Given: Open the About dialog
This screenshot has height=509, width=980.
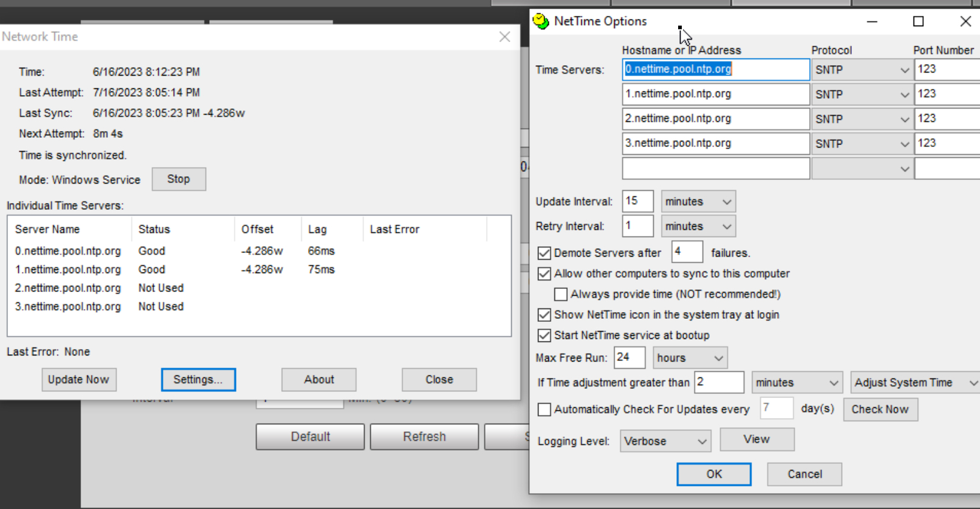Looking at the screenshot, I should pyautogui.click(x=319, y=380).
